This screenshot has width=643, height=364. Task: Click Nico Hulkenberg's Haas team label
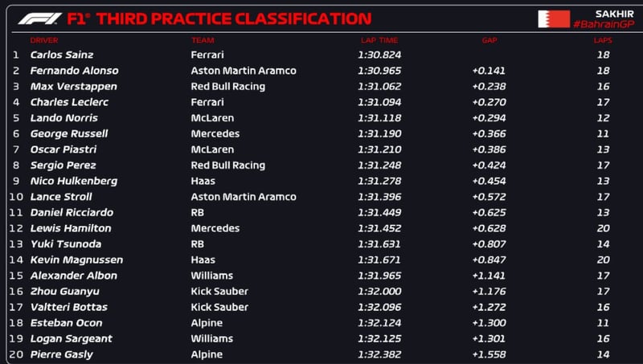[x=203, y=181]
